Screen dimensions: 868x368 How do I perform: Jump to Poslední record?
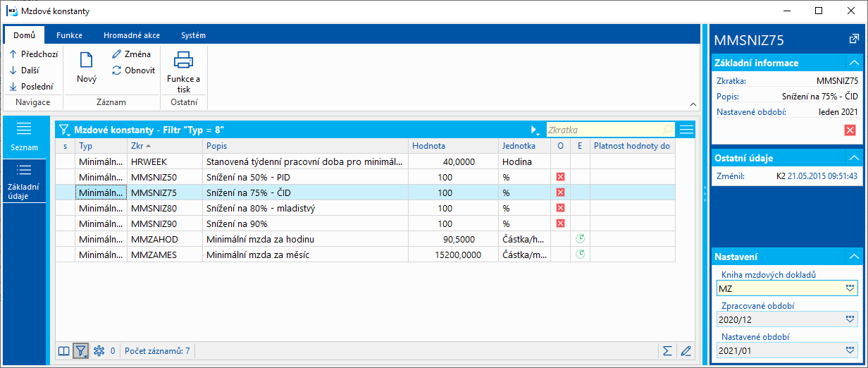(31, 87)
